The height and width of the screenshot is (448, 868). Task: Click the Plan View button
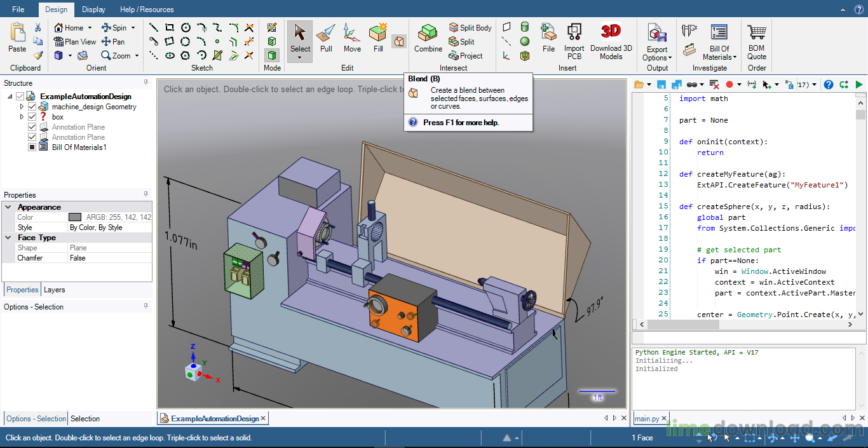coord(75,42)
